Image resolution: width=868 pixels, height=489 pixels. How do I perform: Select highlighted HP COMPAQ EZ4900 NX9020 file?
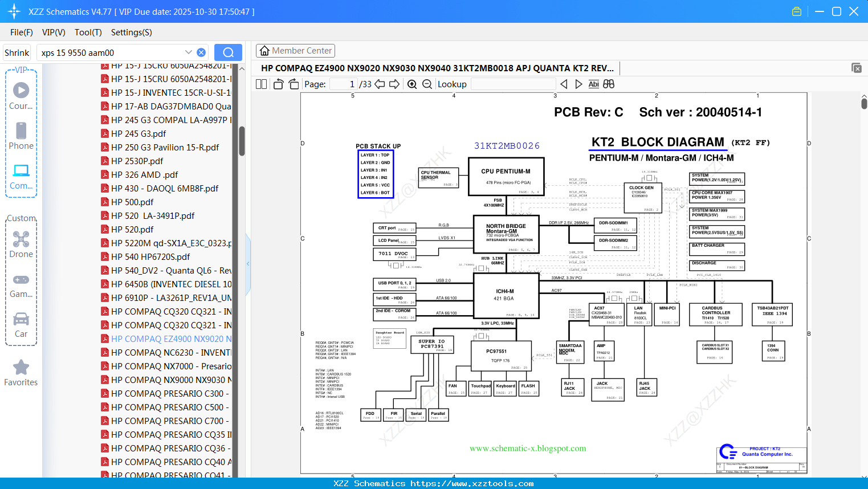click(166, 339)
